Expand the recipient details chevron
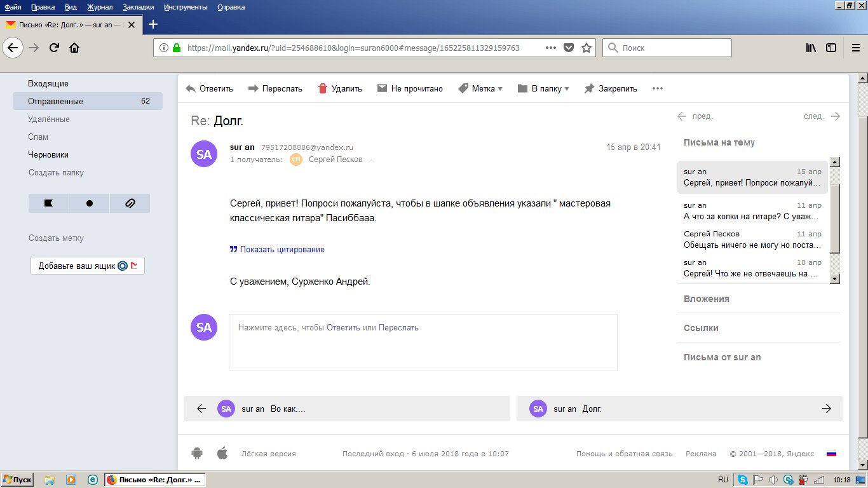The image size is (868, 488). click(372, 160)
